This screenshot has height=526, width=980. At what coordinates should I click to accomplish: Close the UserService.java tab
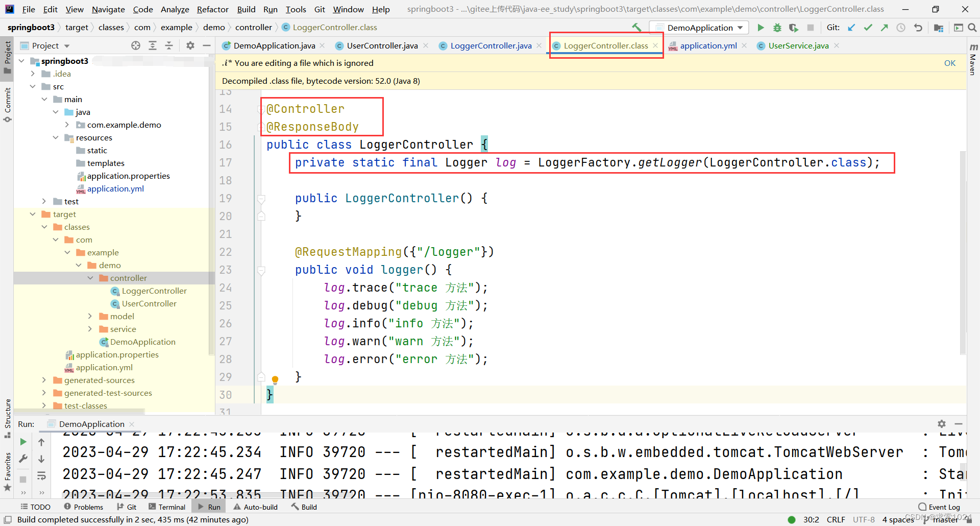(x=837, y=45)
